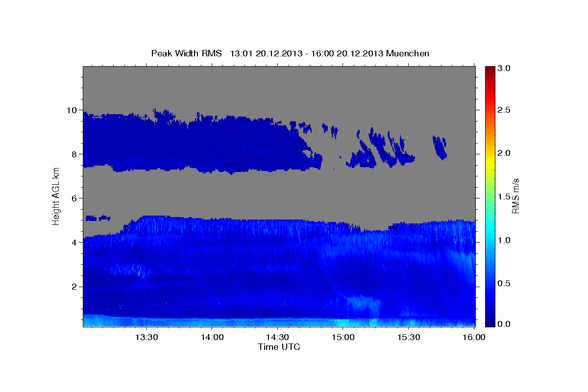Click the colorbar value 1.5
Screen dimensions: 588x392
[504, 196]
